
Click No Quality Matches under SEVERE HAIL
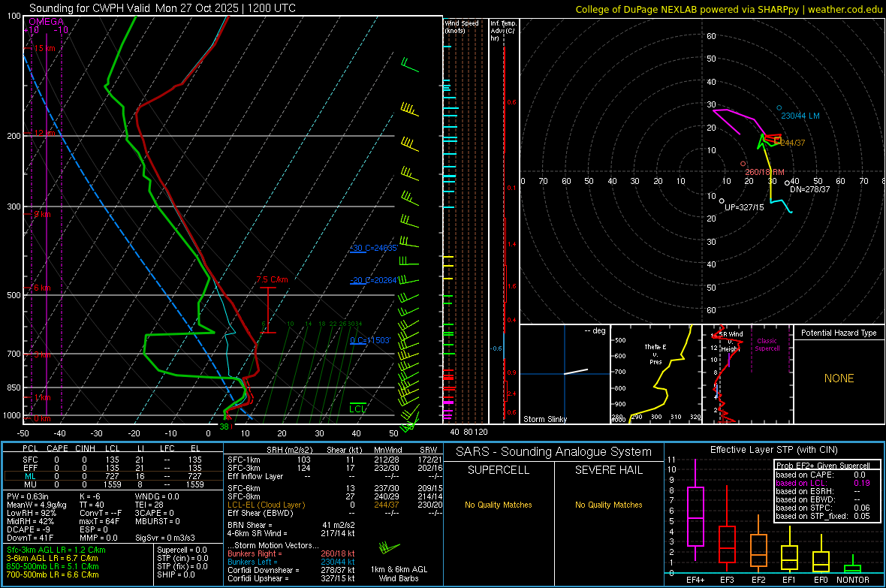(x=608, y=505)
